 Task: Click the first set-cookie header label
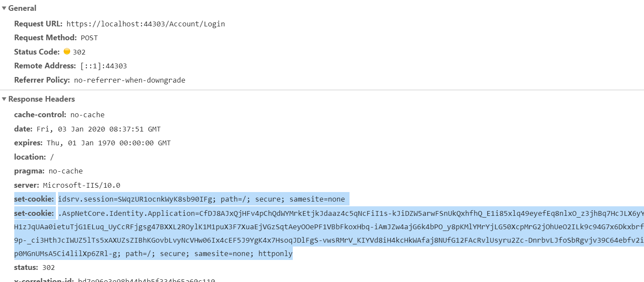pyautogui.click(x=33, y=199)
